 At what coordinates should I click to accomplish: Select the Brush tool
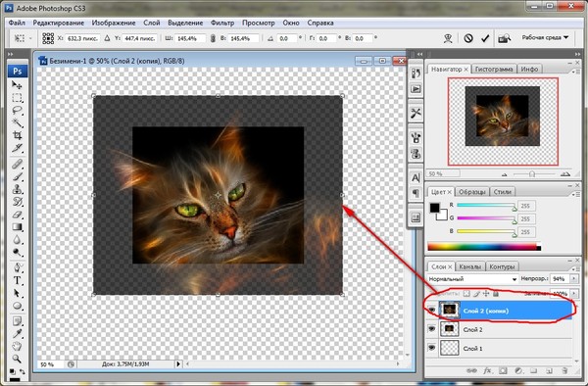(x=17, y=176)
